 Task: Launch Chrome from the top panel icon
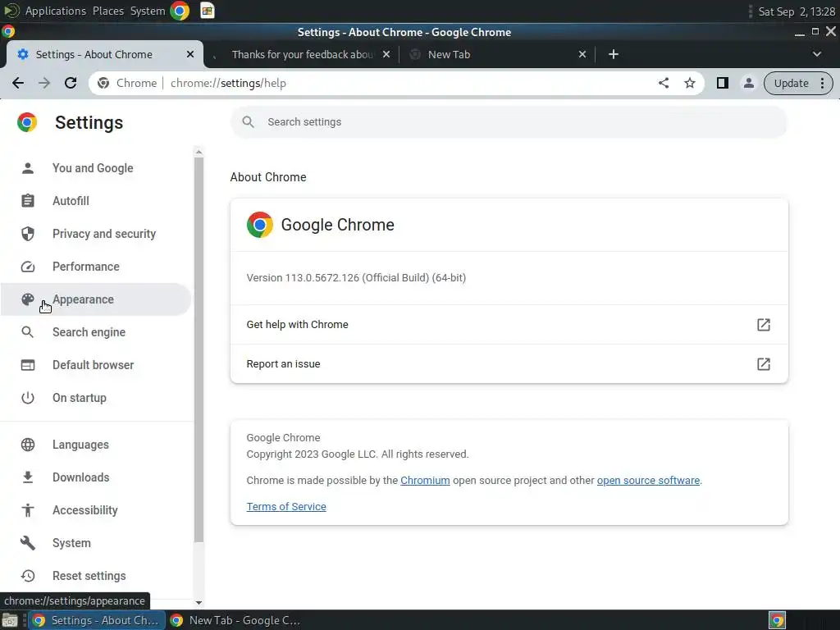pos(180,11)
